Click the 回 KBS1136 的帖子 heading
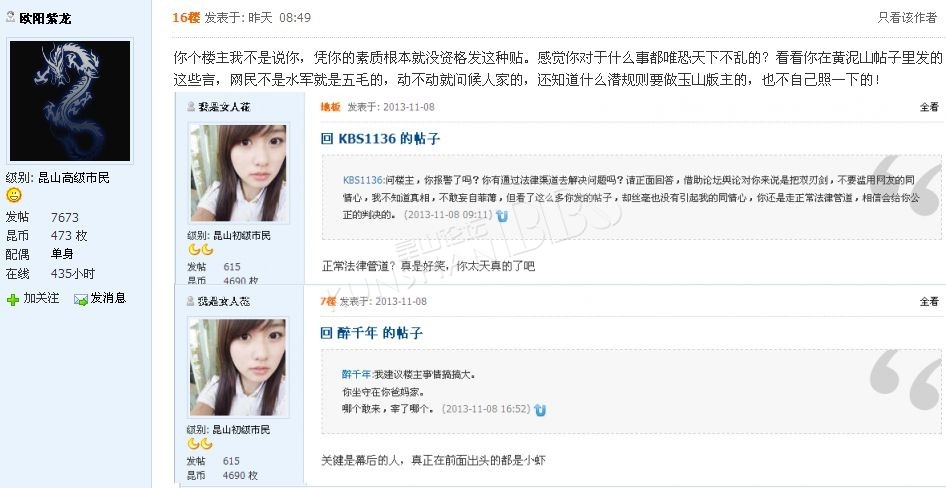946x488 pixels. tap(380, 139)
